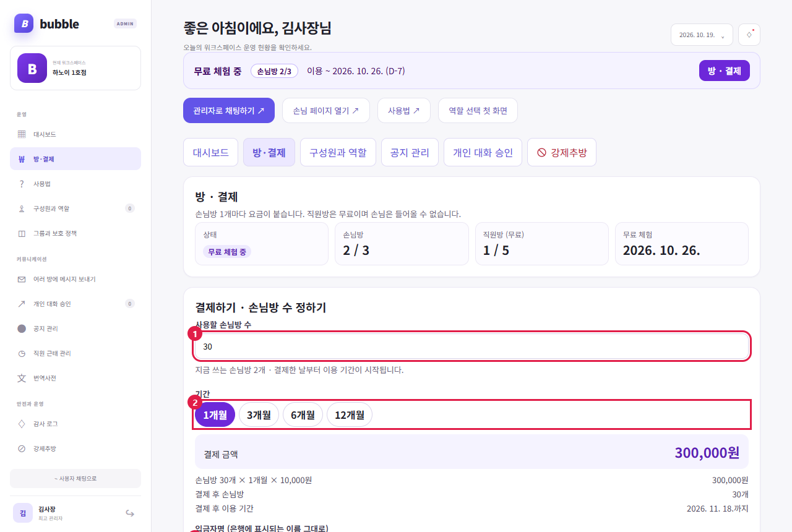Screen dimensions: 792x532
Task: Click the diamond icon for 감사 로그
Action: point(22,424)
